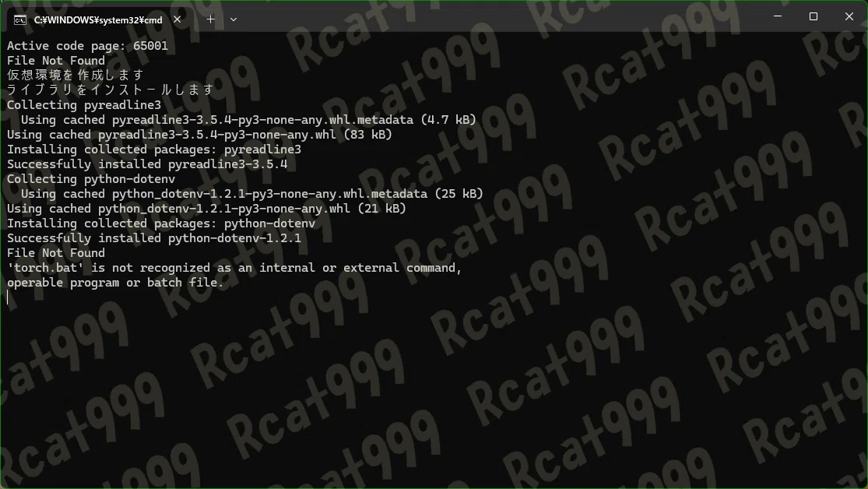Minimize the terminal window
The height and width of the screenshot is (489, 868).
[778, 16]
